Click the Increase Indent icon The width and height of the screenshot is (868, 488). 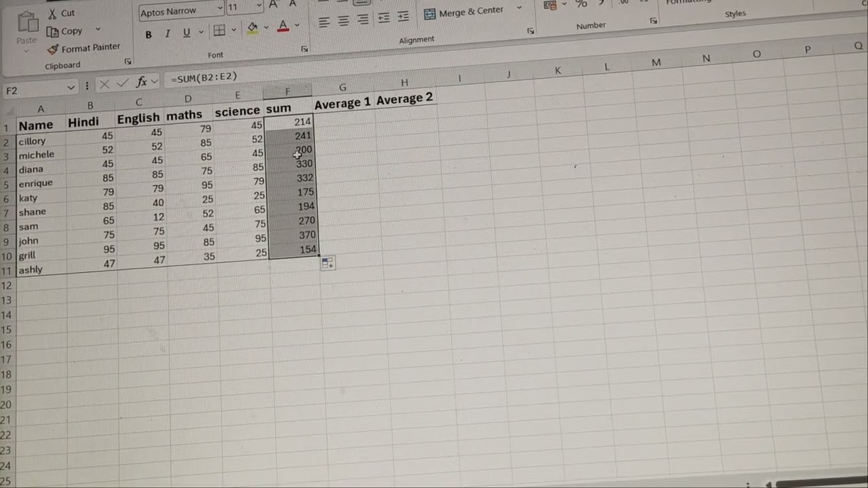pos(403,16)
